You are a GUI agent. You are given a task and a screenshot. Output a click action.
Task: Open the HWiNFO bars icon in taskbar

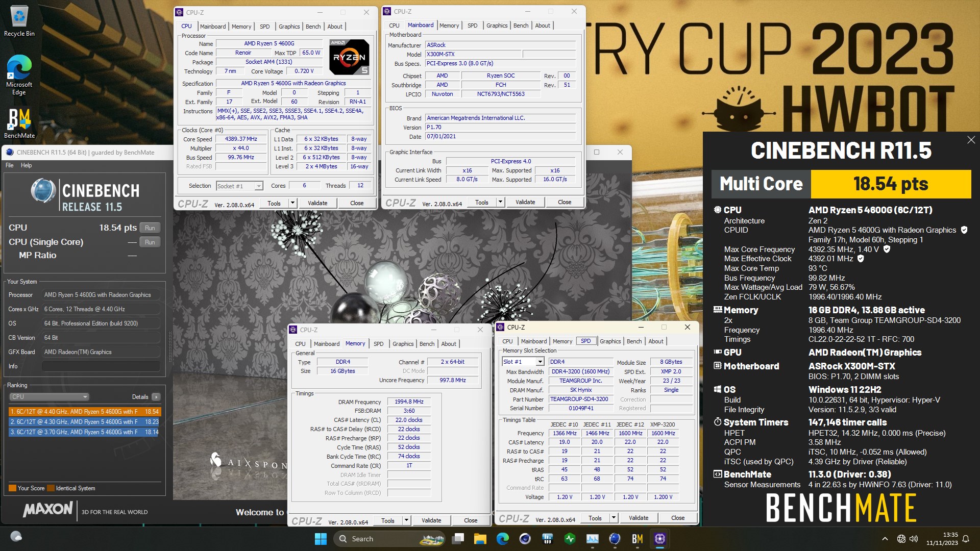coord(548,539)
